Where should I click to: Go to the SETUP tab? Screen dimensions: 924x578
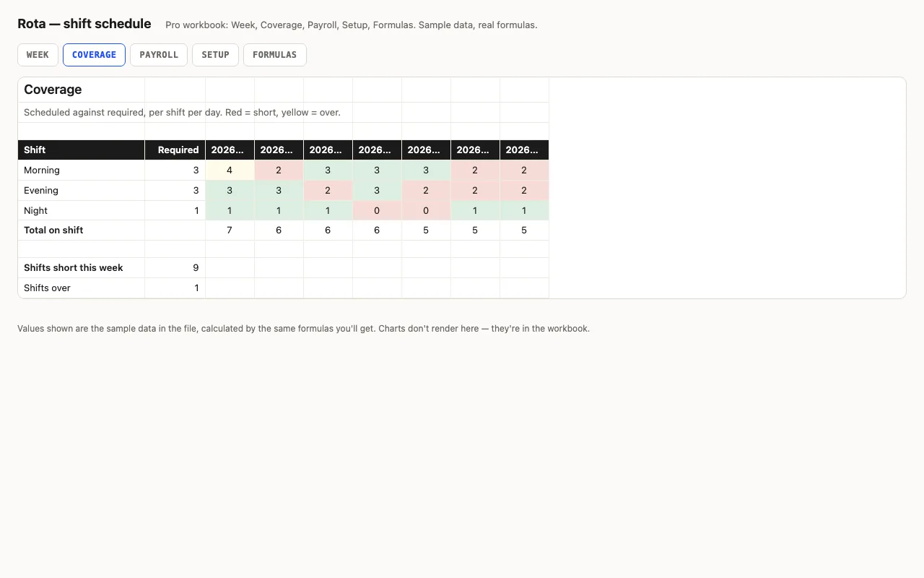[215, 55]
